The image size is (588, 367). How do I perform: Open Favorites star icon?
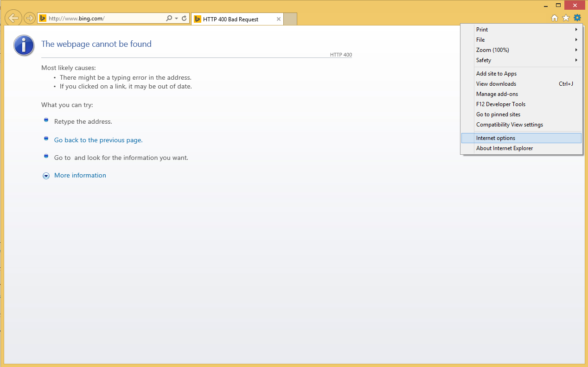tap(566, 18)
